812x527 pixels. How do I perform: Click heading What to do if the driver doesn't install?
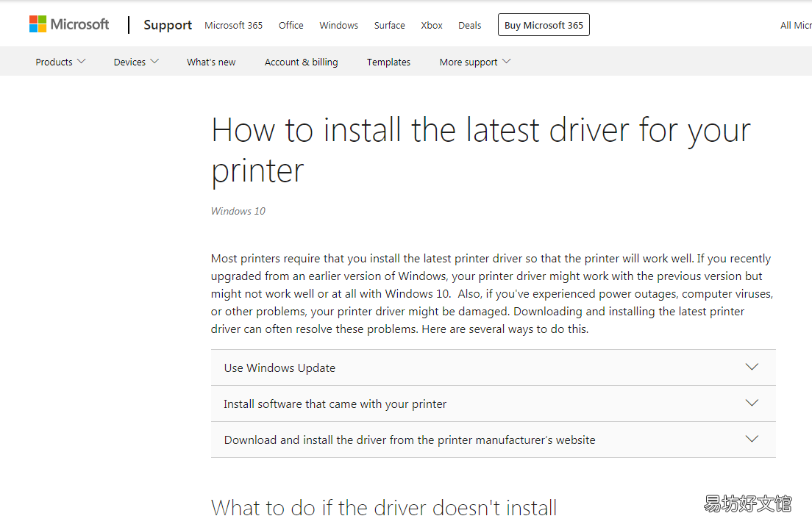[x=384, y=508]
